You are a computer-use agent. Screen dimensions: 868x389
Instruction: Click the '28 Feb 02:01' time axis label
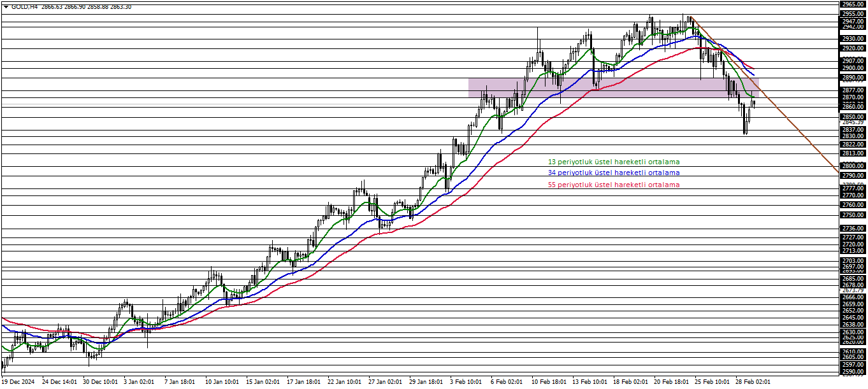(x=753, y=382)
